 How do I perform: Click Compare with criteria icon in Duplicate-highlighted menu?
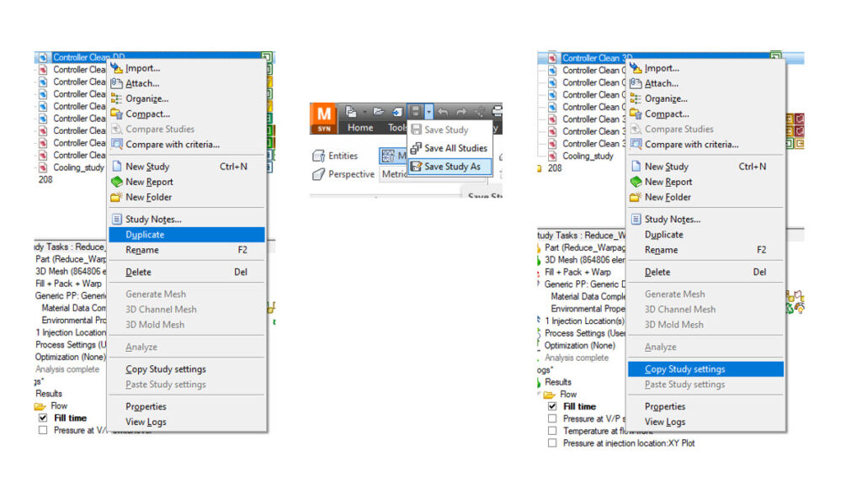[116, 145]
